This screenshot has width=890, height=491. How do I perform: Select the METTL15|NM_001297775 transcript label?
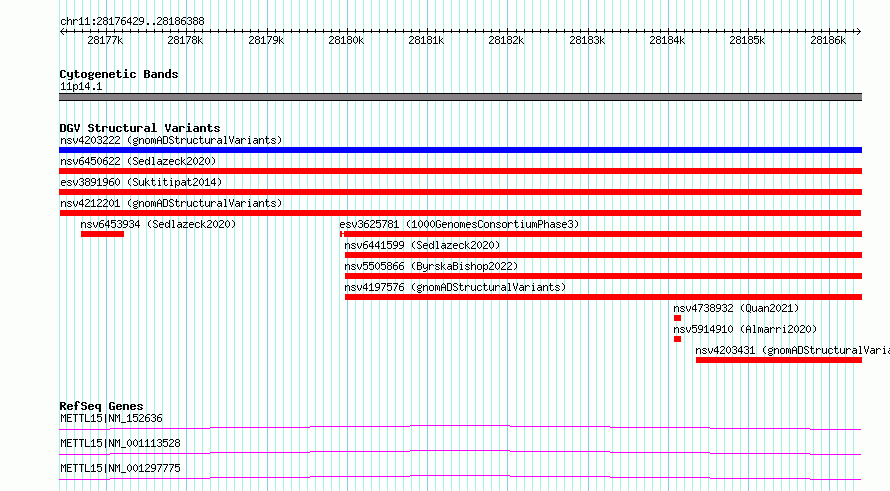click(x=120, y=469)
